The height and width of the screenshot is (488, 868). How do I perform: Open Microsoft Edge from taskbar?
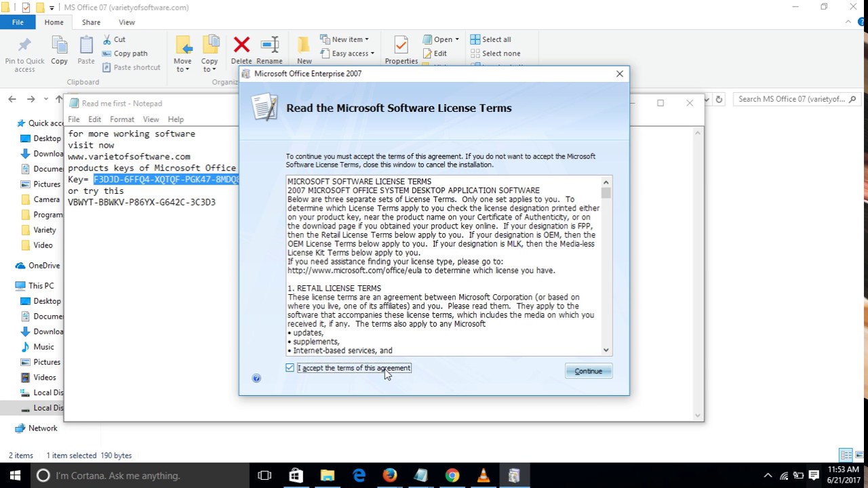(x=358, y=475)
